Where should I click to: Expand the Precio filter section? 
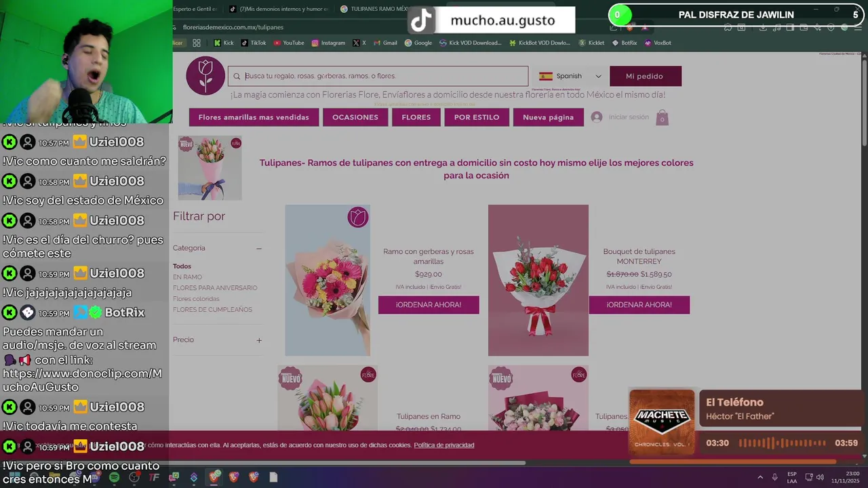pos(259,340)
